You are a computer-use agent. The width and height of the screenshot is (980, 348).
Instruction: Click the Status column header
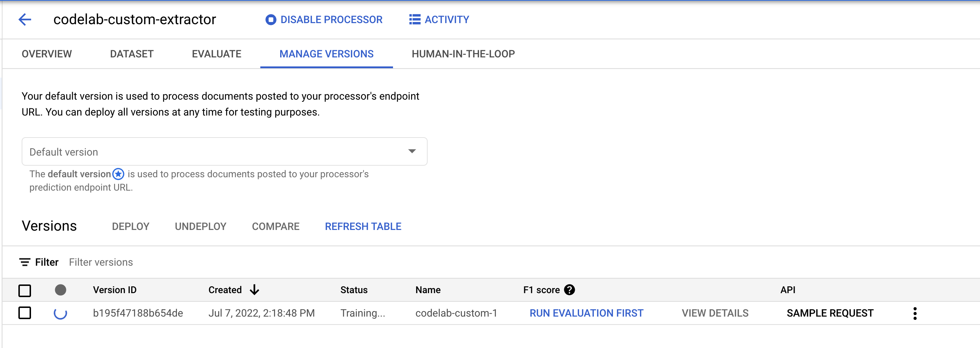[354, 290]
